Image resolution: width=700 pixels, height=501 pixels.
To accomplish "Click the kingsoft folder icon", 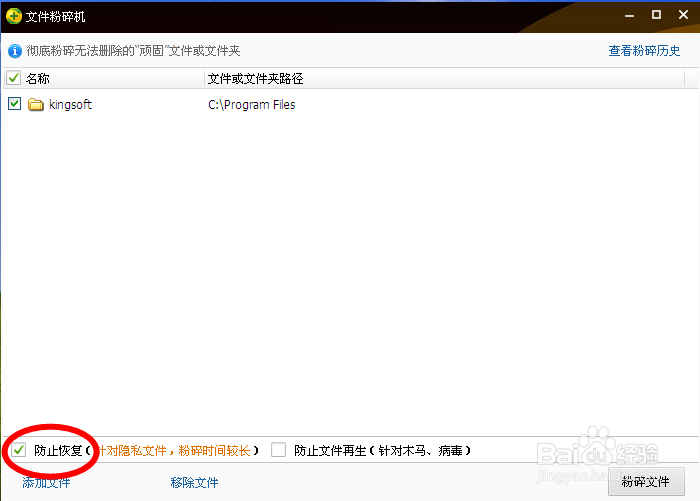I will click(x=36, y=104).
